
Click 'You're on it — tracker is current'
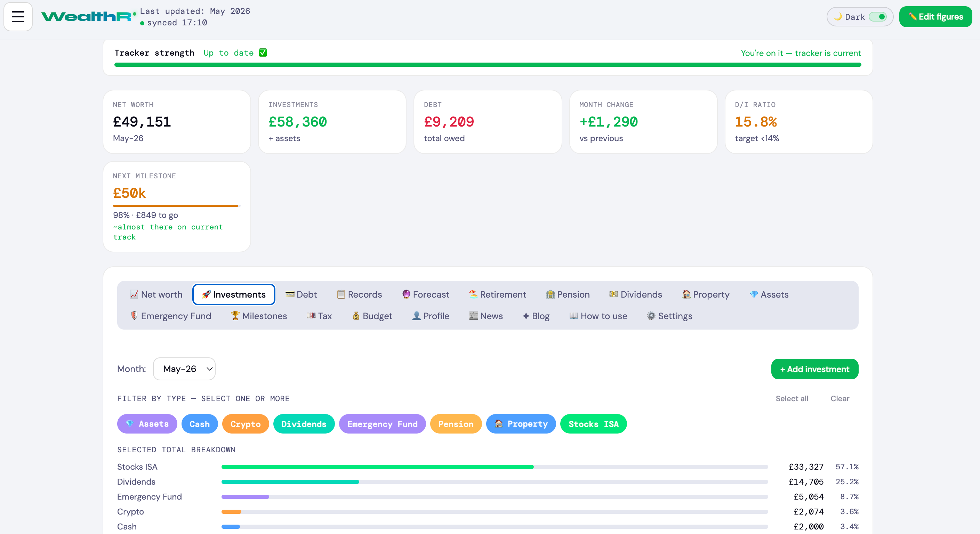pos(801,53)
